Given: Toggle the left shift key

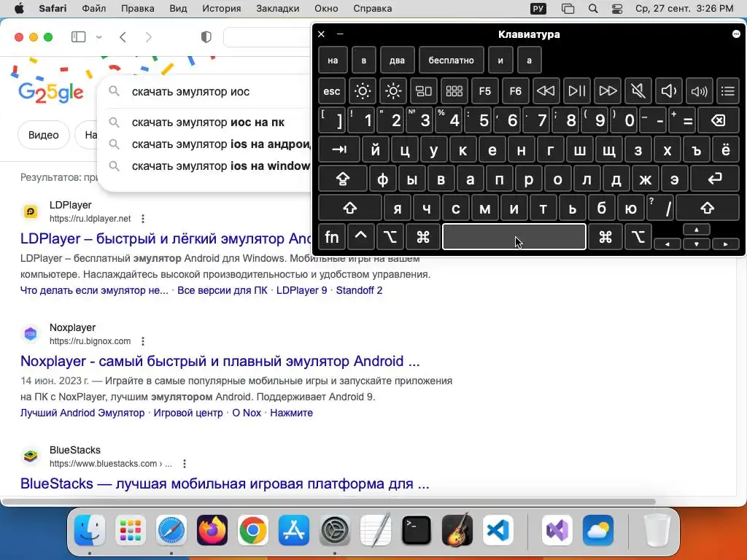Looking at the screenshot, I should 350,208.
